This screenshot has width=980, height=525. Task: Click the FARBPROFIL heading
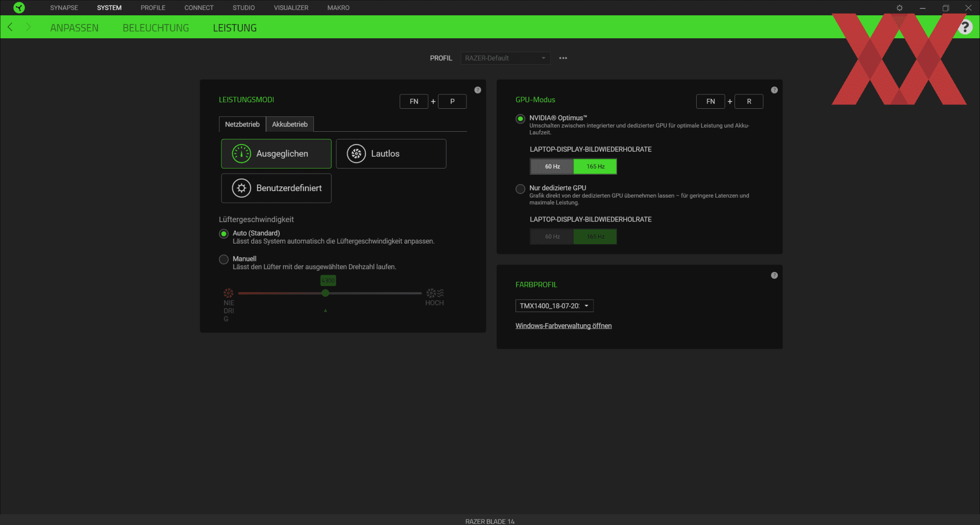point(536,284)
